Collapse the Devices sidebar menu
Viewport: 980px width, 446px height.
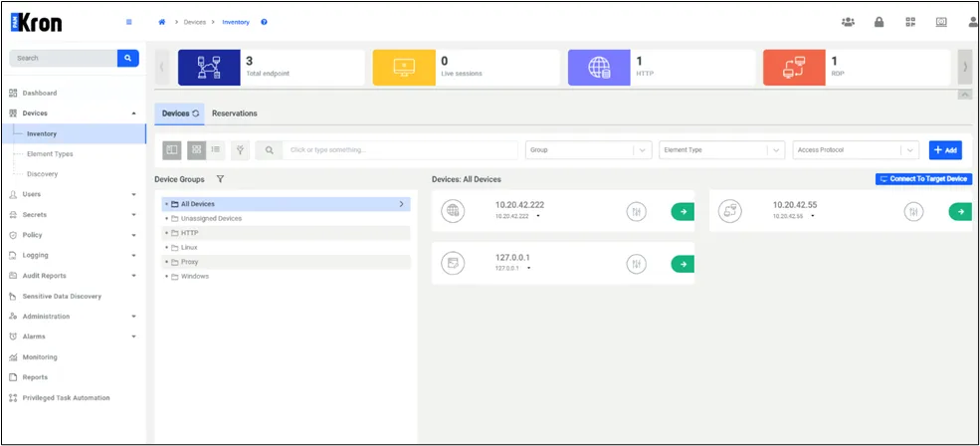[133, 113]
